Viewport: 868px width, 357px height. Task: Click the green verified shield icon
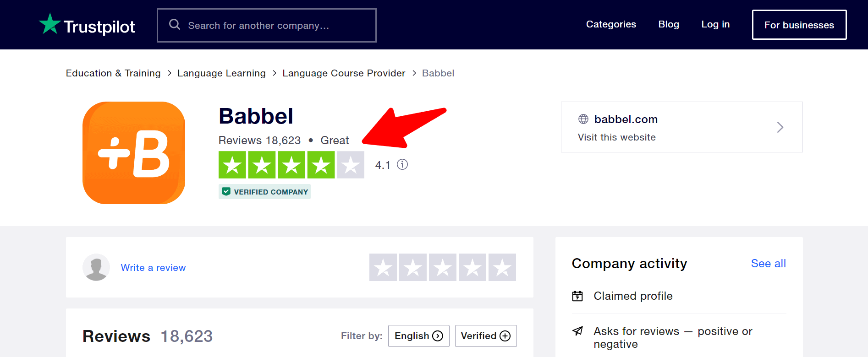226,191
